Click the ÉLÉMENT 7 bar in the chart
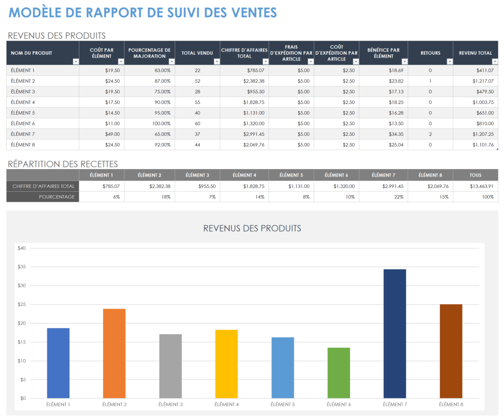 [x=395, y=334]
